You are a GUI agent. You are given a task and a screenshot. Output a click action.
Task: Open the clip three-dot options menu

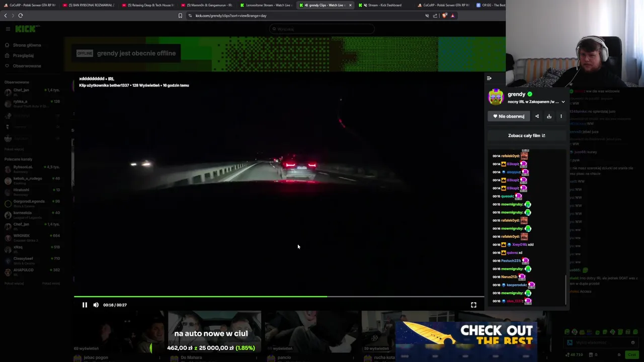[561, 116]
